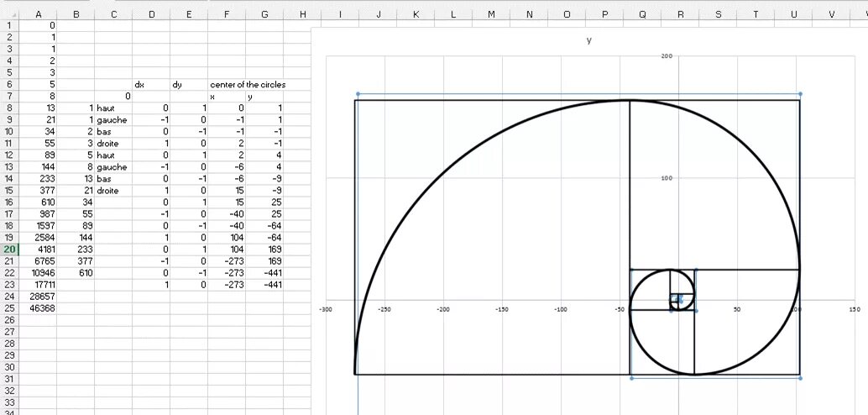Select column D header
The image size is (868, 415).
pyautogui.click(x=151, y=15)
